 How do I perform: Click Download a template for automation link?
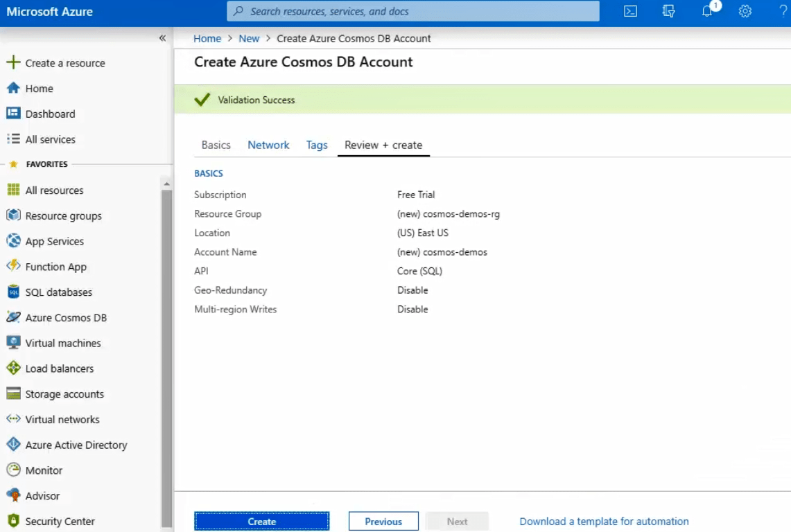(604, 522)
